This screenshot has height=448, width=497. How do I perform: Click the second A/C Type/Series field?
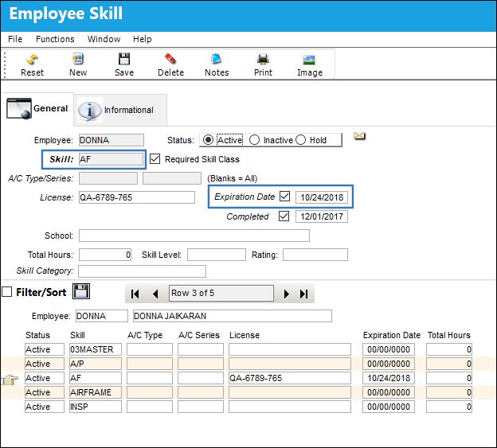[x=172, y=178]
